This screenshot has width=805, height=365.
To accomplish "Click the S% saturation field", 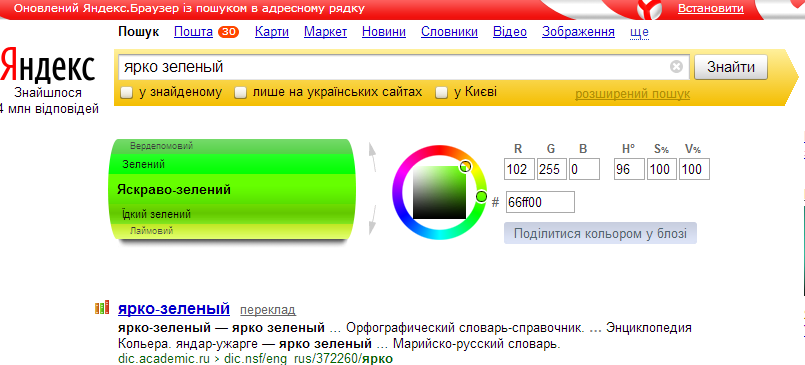I will 662,169.
